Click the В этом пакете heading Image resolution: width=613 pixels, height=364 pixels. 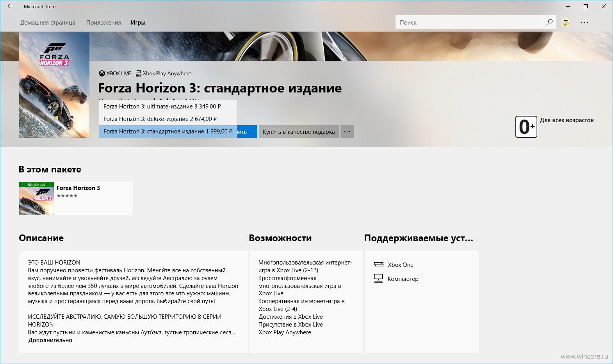[x=50, y=169]
